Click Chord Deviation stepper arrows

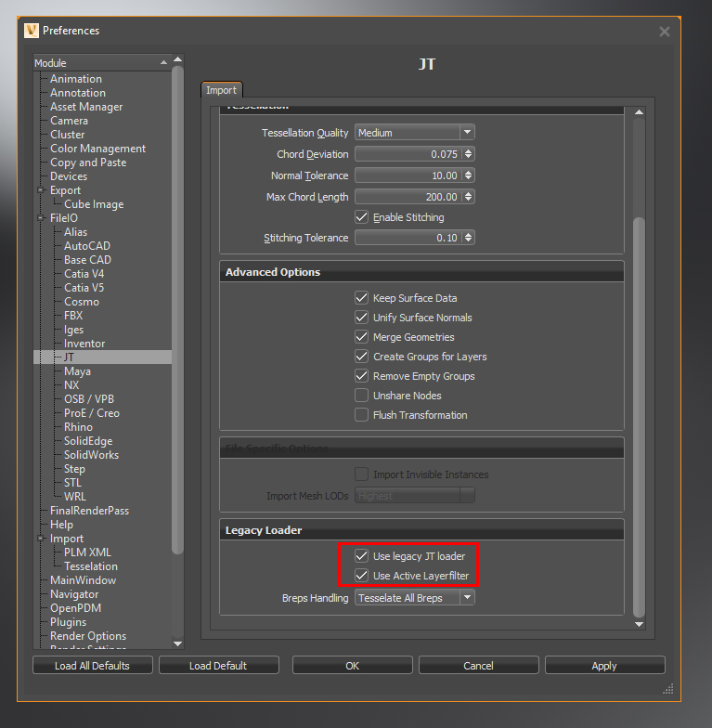click(468, 154)
